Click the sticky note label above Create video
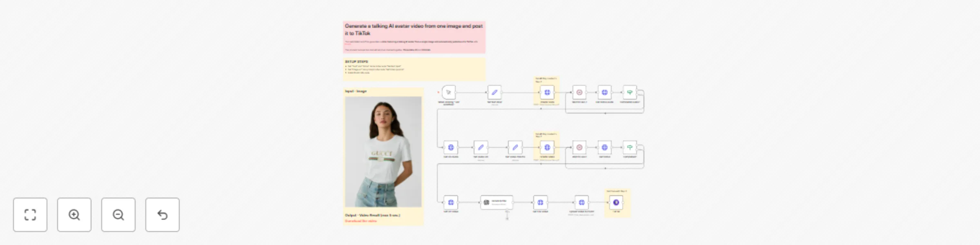This screenshot has width=980, height=245. click(546, 135)
